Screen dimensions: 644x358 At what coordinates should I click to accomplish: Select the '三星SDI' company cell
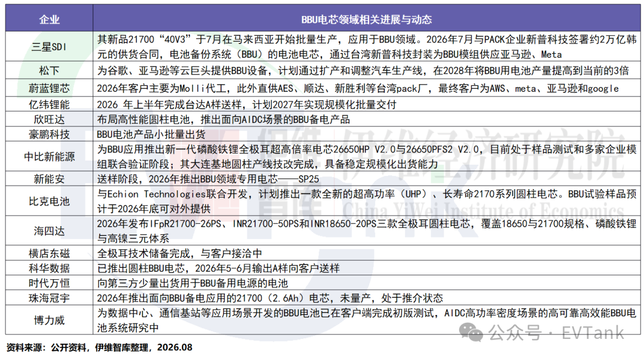click(x=49, y=47)
